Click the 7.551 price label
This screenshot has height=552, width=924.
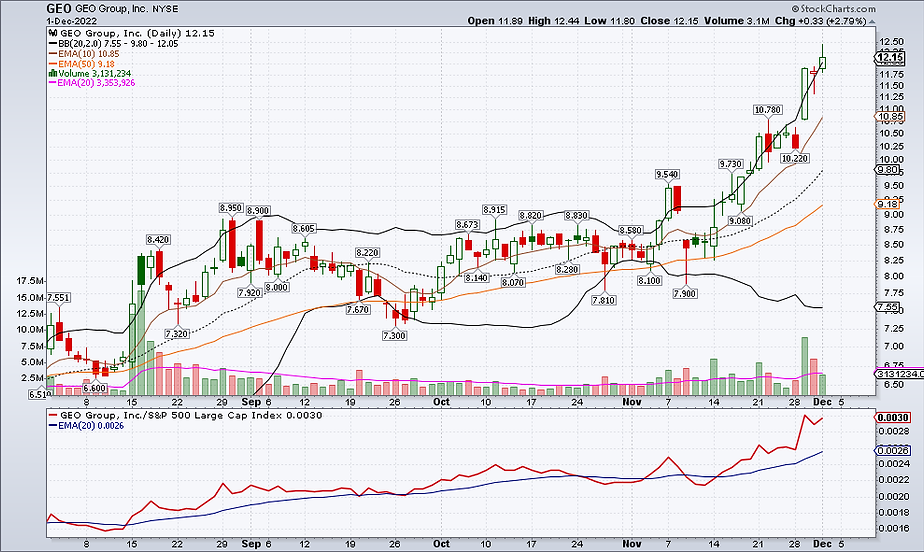58,298
